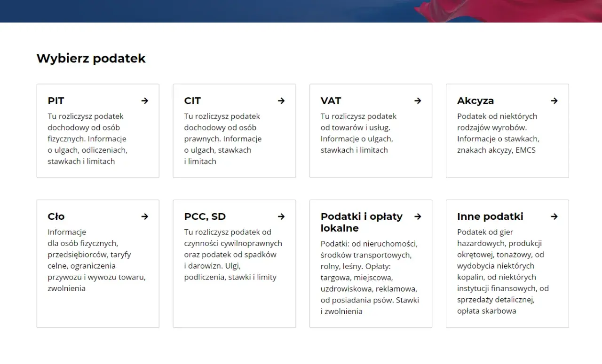Open the Akcyza heading link
The width and height of the screenshot is (602, 364).
click(475, 101)
